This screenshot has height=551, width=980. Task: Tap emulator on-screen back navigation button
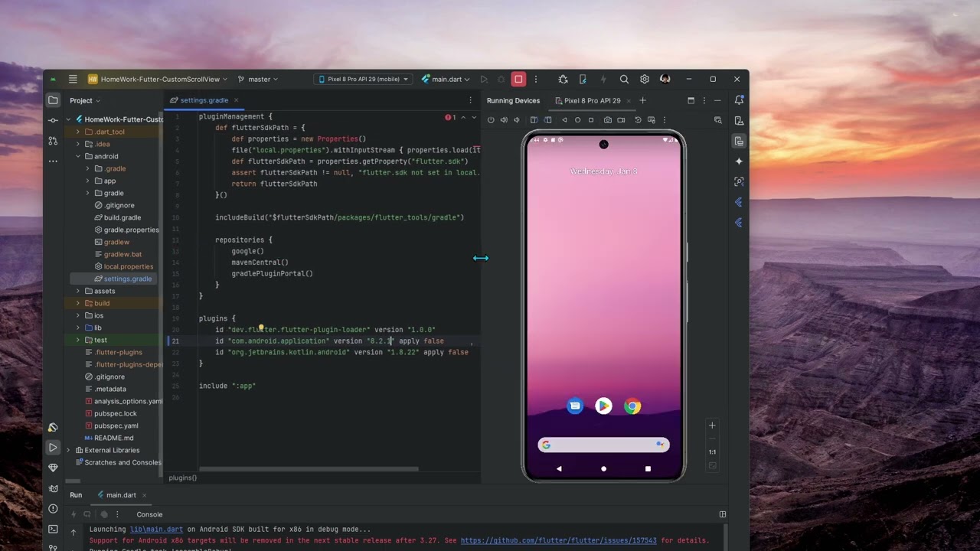click(559, 468)
